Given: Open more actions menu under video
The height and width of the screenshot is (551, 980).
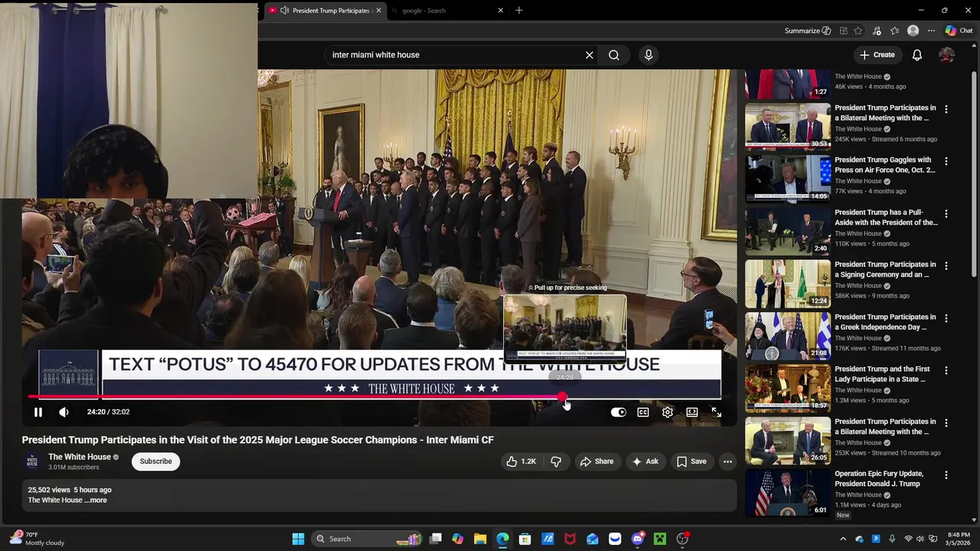Looking at the screenshot, I should coord(727,461).
